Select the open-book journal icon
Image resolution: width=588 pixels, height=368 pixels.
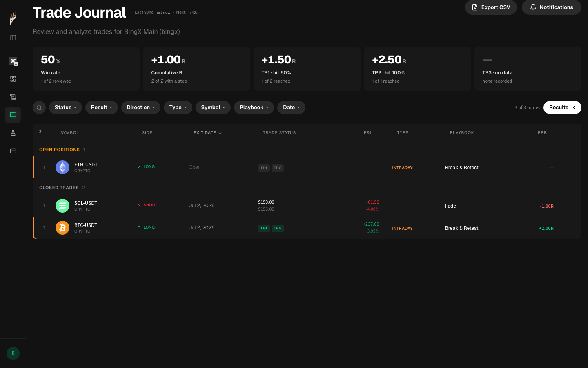pos(13,115)
